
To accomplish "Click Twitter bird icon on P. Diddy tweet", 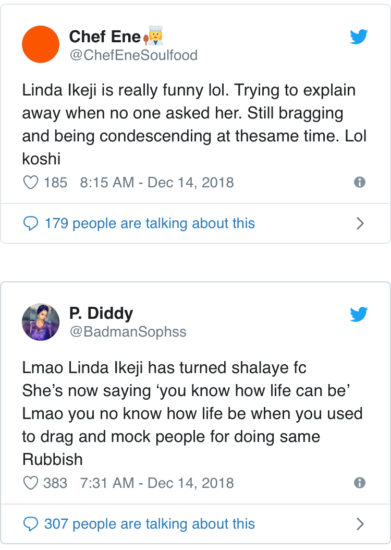I will (x=359, y=314).
